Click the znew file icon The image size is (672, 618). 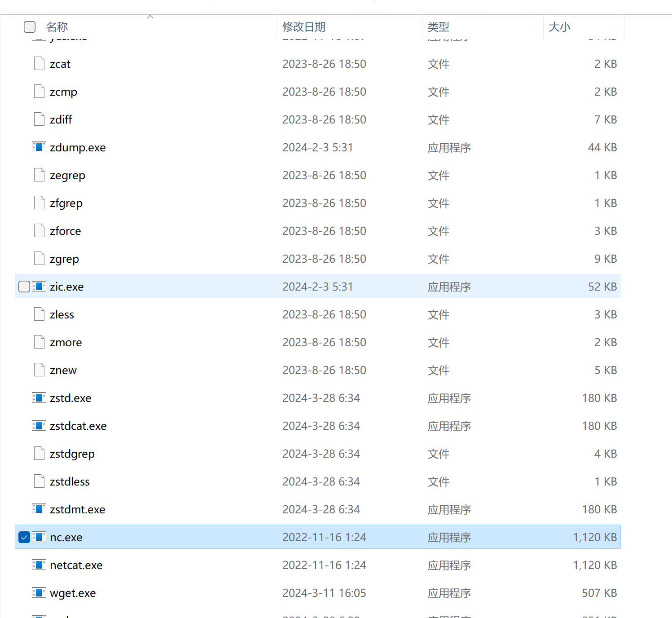click(39, 370)
